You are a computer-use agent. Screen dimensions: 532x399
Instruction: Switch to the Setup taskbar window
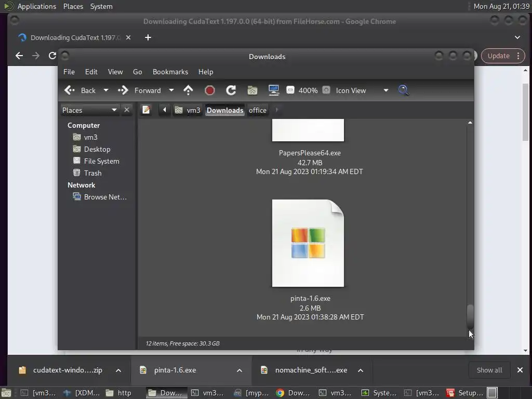(465, 393)
